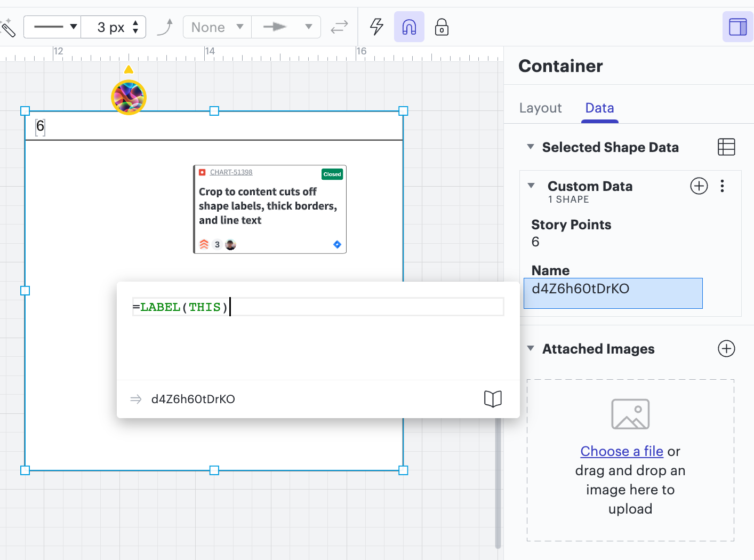This screenshot has width=754, height=560.
Task: Click the story points 3 badge
Action: click(217, 244)
